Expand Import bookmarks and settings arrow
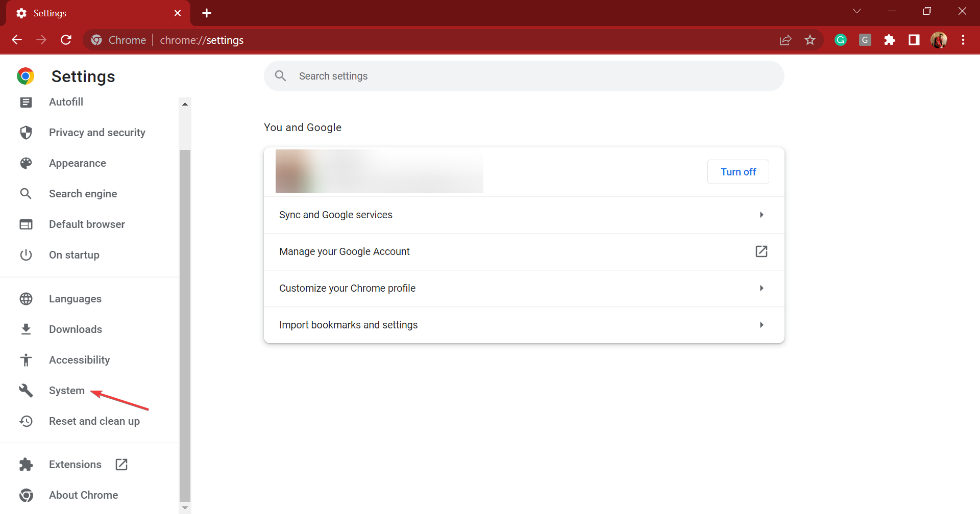Screen dimensions: 980x514 coord(762,325)
